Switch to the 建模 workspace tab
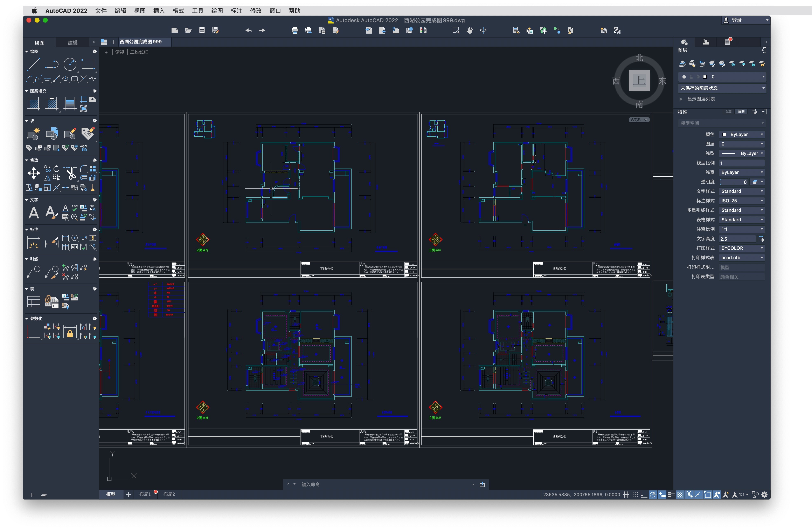The height and width of the screenshot is (530, 812). tap(72, 43)
